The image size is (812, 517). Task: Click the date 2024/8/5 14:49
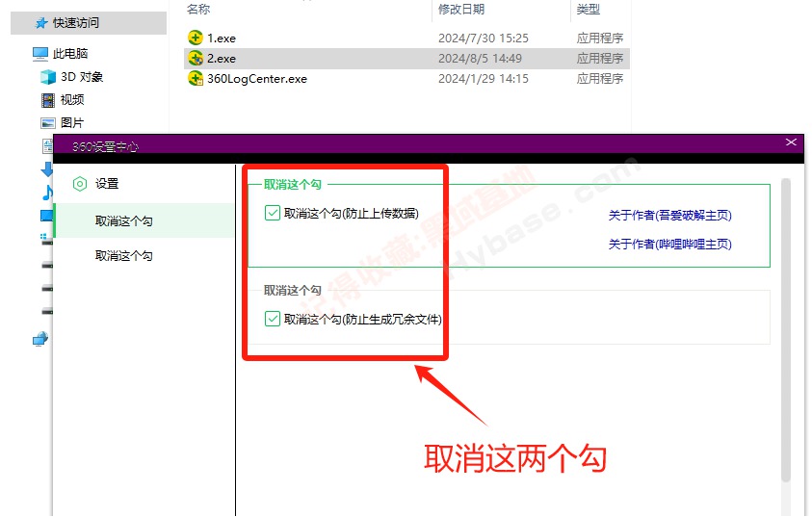pos(480,59)
